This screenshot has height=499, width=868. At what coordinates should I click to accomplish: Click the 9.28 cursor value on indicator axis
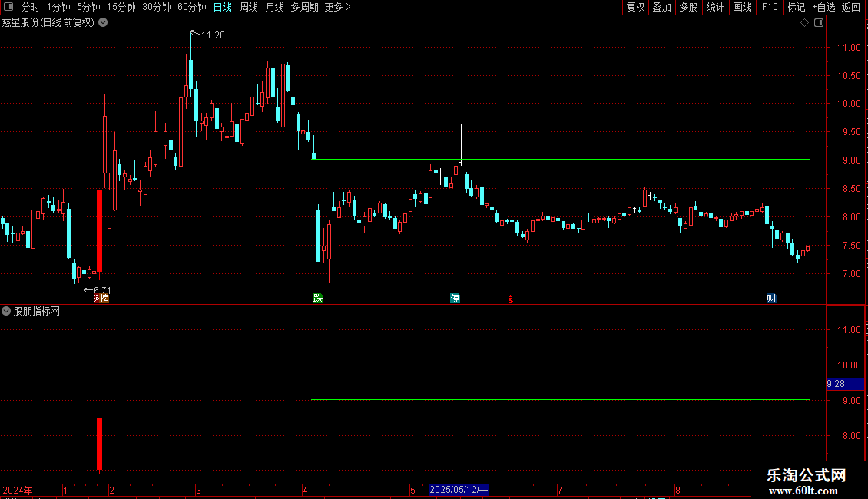click(845, 383)
